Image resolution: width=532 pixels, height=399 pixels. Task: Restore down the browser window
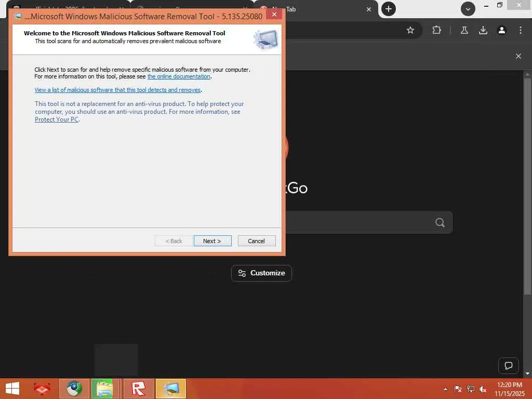pyautogui.click(x=499, y=5)
